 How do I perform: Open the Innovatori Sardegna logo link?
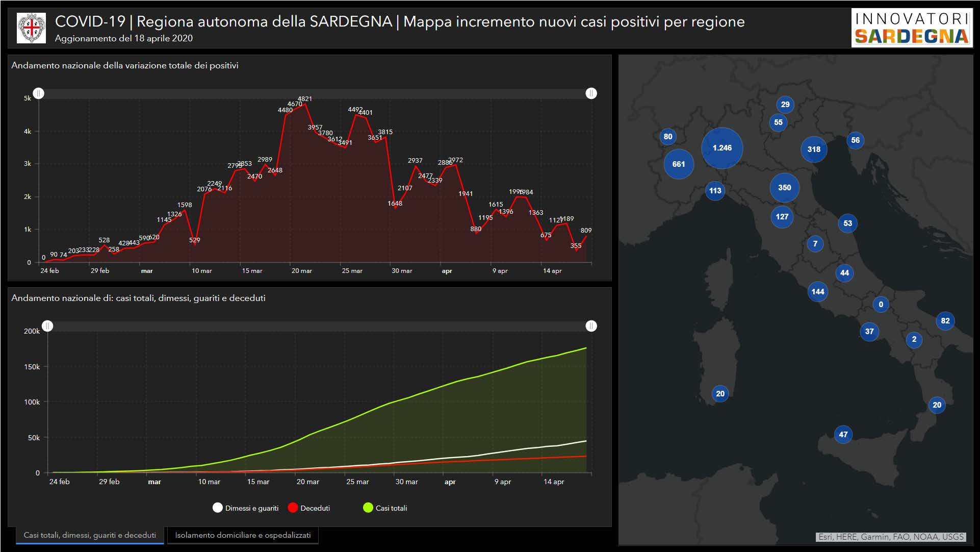pyautogui.click(x=911, y=28)
